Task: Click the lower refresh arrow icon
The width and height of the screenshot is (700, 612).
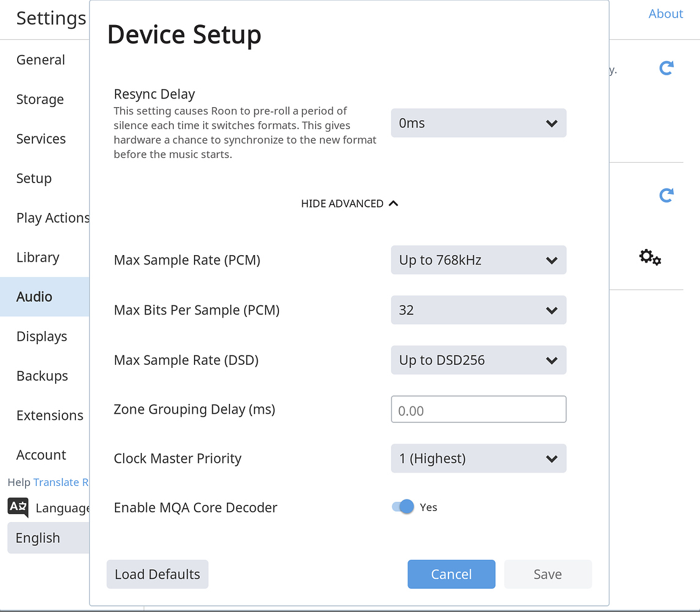Action: [666, 195]
